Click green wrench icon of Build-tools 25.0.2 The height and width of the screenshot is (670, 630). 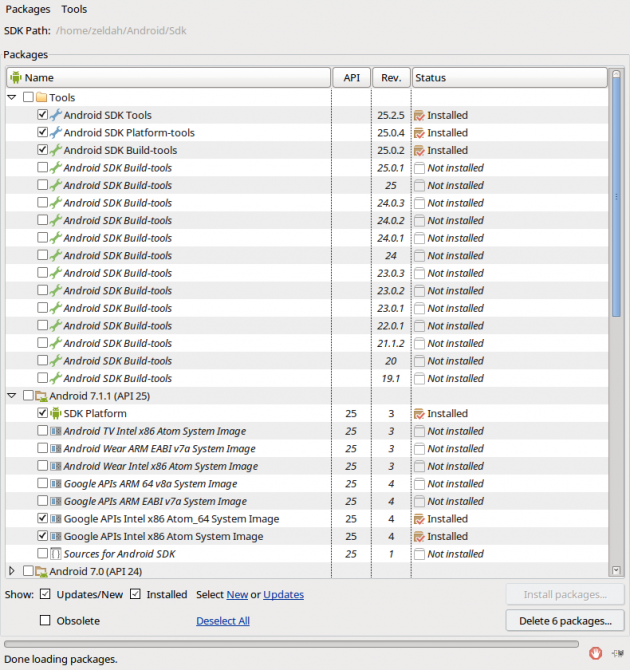pyautogui.click(x=56, y=150)
